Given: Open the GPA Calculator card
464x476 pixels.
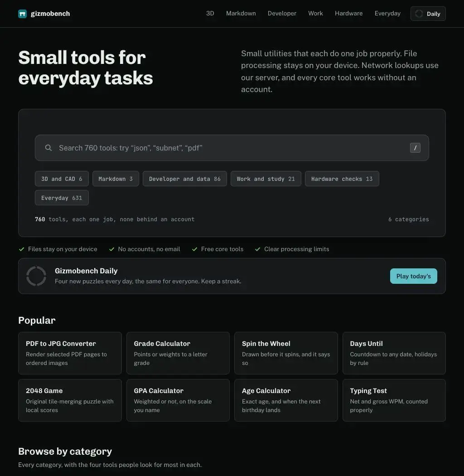Looking at the screenshot, I should (x=178, y=400).
